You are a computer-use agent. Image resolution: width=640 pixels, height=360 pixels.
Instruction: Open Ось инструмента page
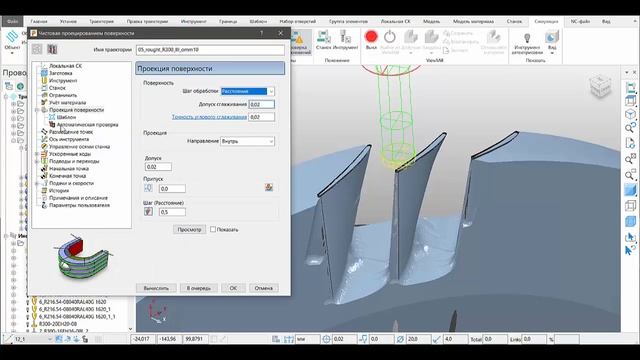[x=69, y=139]
